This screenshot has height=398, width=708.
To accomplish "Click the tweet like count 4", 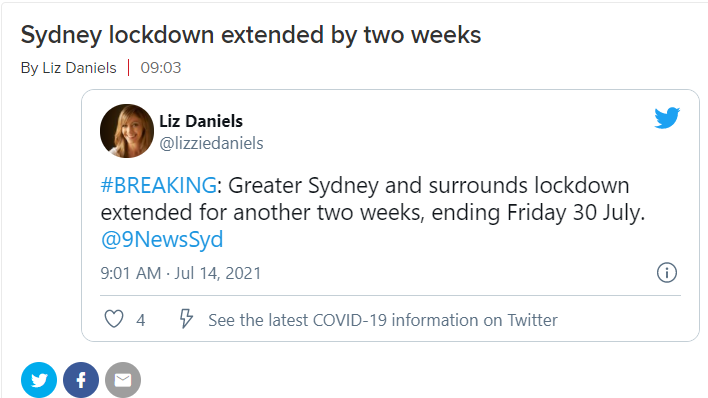I will [x=141, y=320].
